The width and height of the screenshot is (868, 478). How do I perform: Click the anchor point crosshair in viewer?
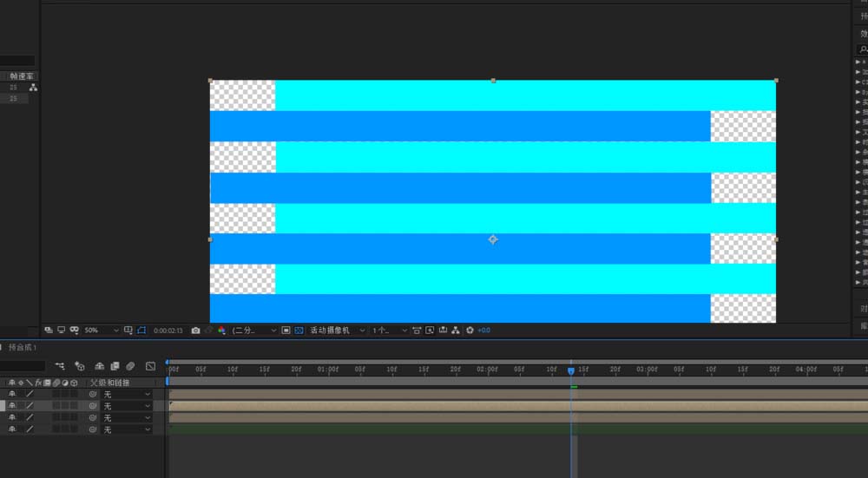pos(493,239)
